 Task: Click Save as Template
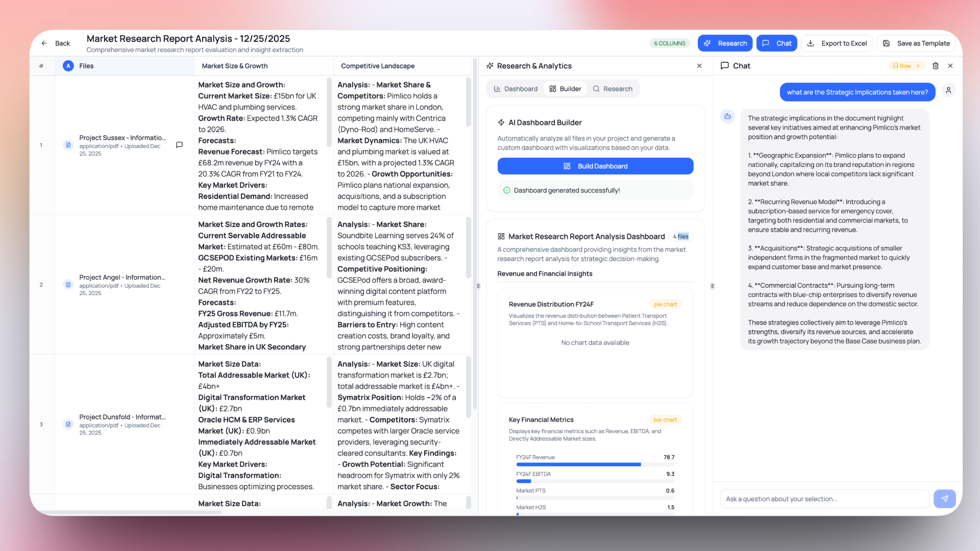[916, 43]
